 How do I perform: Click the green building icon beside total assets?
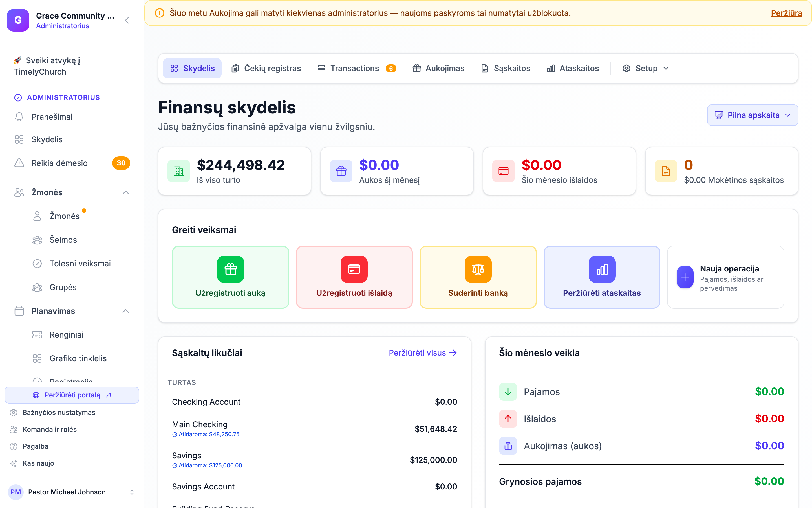tap(179, 171)
